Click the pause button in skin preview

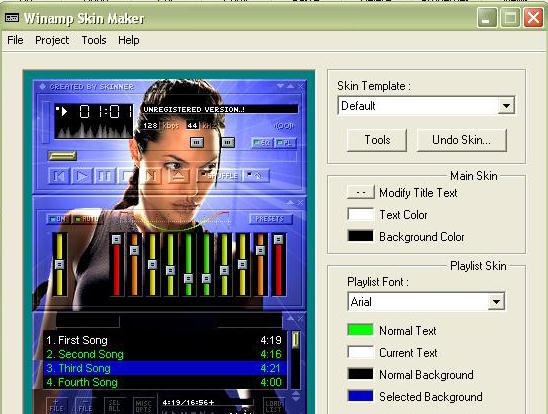coord(104,176)
